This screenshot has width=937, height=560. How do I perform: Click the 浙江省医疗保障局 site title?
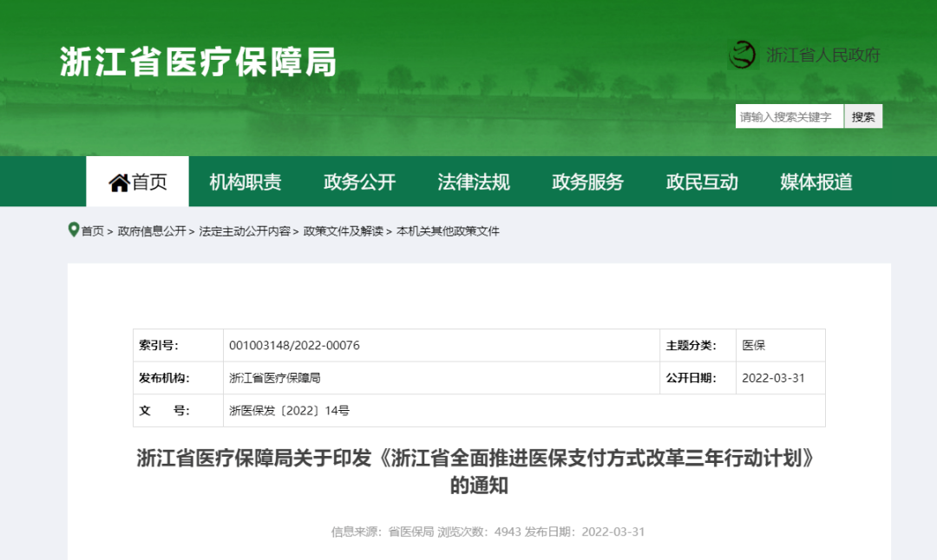199,62
